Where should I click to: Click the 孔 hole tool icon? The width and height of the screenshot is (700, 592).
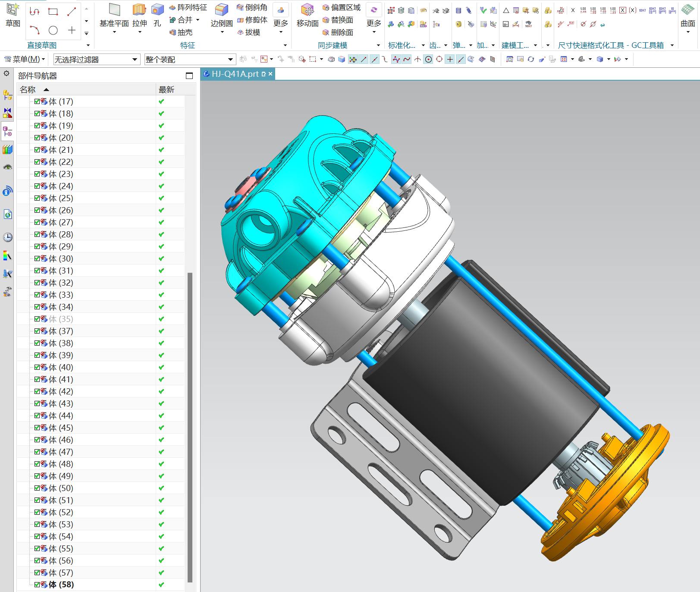(x=157, y=9)
